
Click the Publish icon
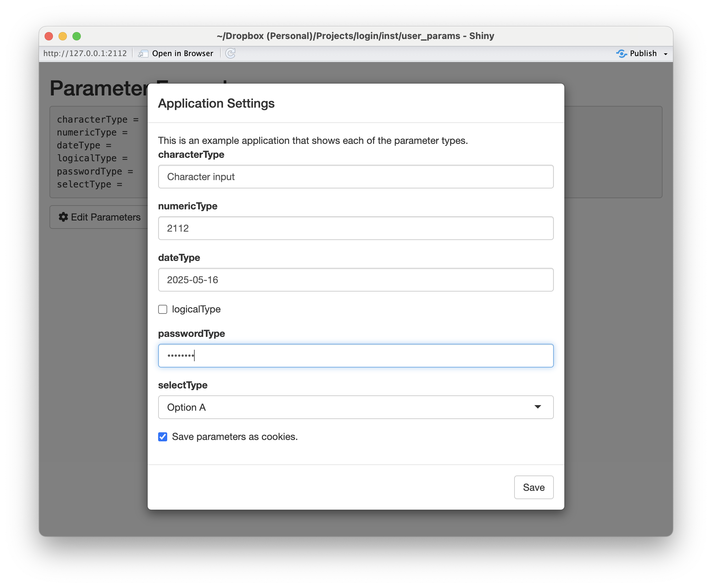[621, 54]
